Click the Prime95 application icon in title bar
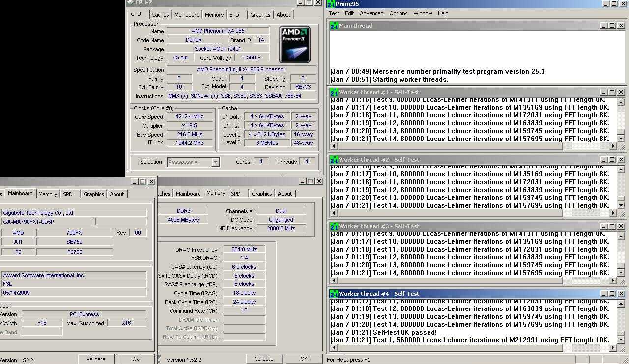 pos(331,4)
